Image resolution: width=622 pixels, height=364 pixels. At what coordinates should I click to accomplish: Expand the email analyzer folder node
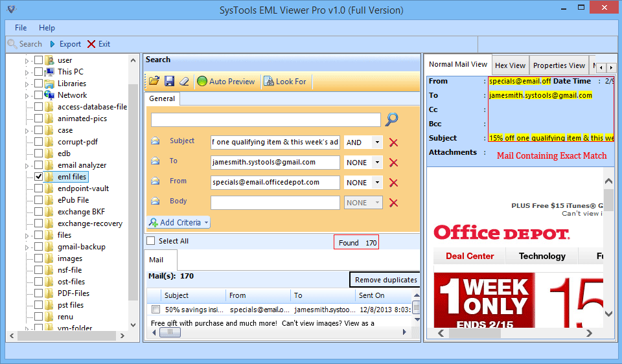(x=27, y=166)
